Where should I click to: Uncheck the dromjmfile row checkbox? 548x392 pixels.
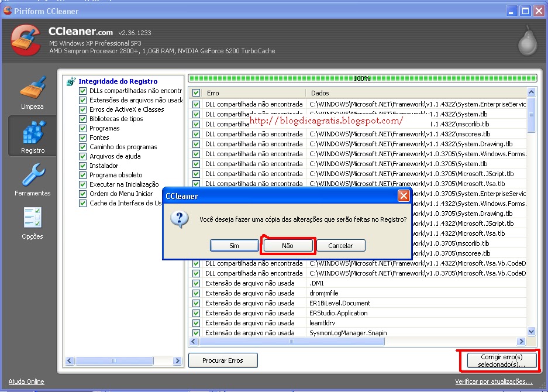[x=196, y=293]
